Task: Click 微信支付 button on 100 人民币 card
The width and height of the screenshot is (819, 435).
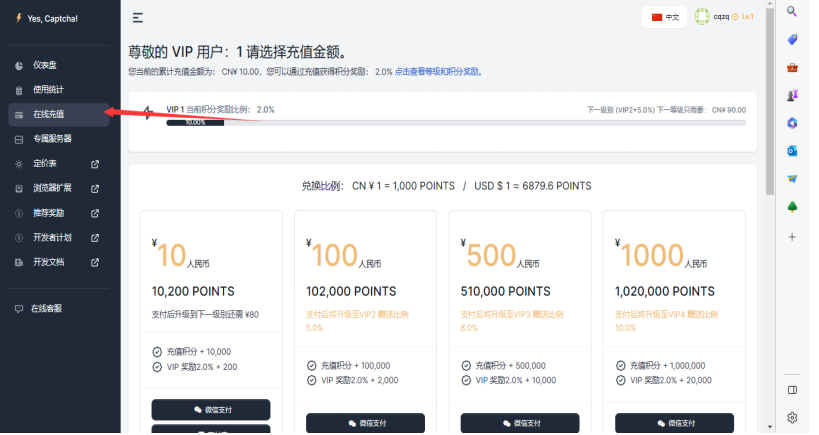Action: point(366,423)
